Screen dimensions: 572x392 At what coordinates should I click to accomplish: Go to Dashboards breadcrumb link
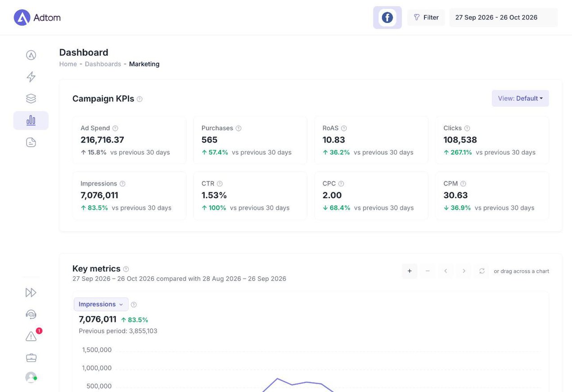[103, 64]
